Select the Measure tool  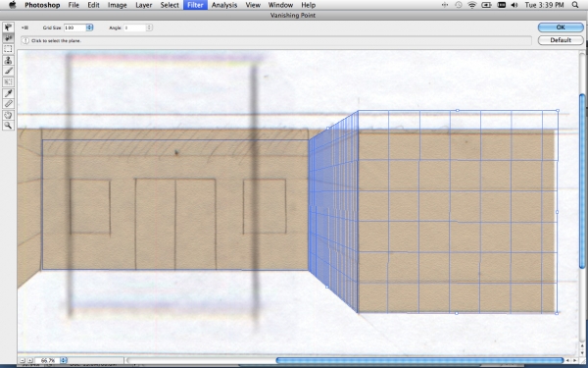click(x=8, y=104)
